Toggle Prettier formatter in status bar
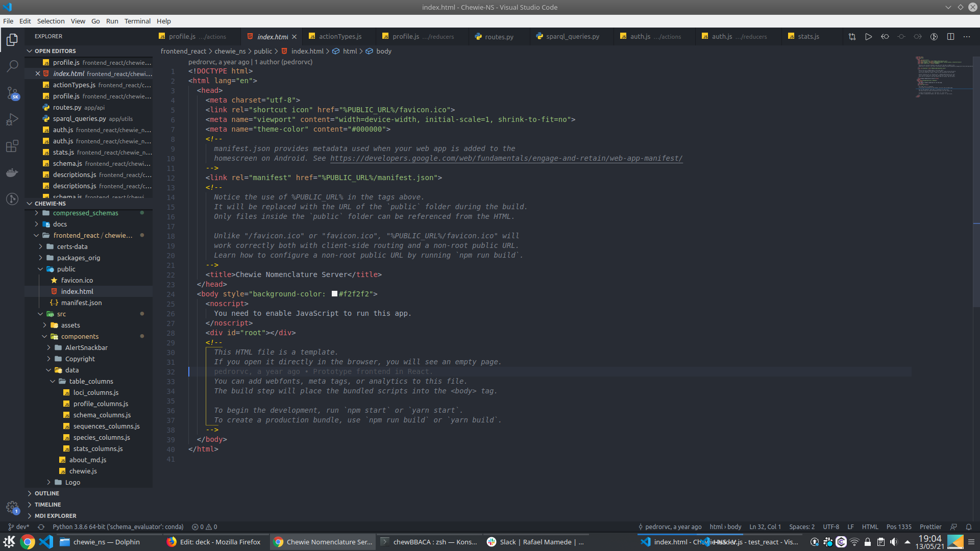This screenshot has height=551, width=980. 930,527
